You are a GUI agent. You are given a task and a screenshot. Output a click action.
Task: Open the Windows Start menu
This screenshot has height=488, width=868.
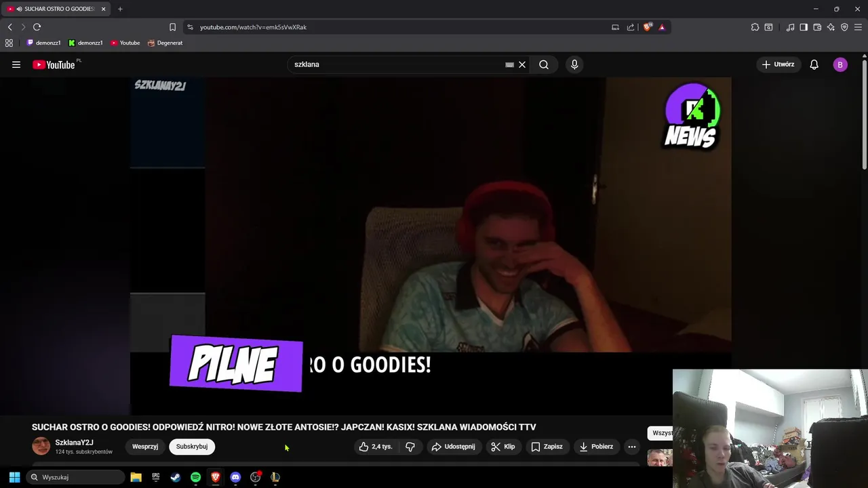14,477
